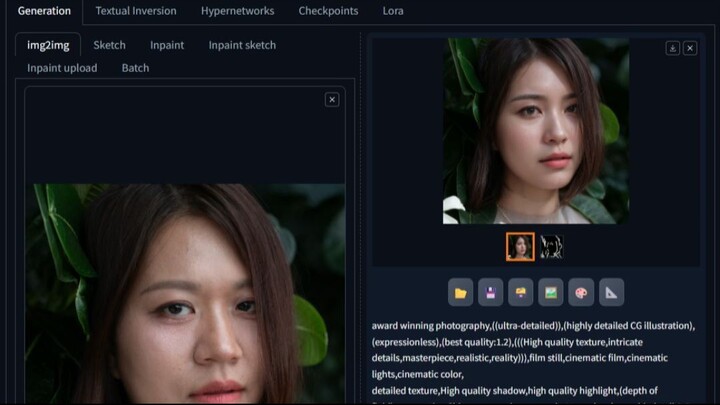Click the 'lights,cinematic color,' prompt line

point(417,374)
